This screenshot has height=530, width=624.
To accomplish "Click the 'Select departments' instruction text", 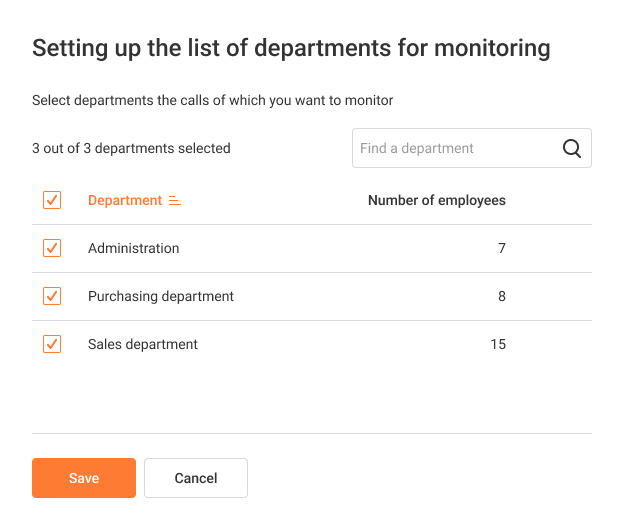I will [x=213, y=101].
